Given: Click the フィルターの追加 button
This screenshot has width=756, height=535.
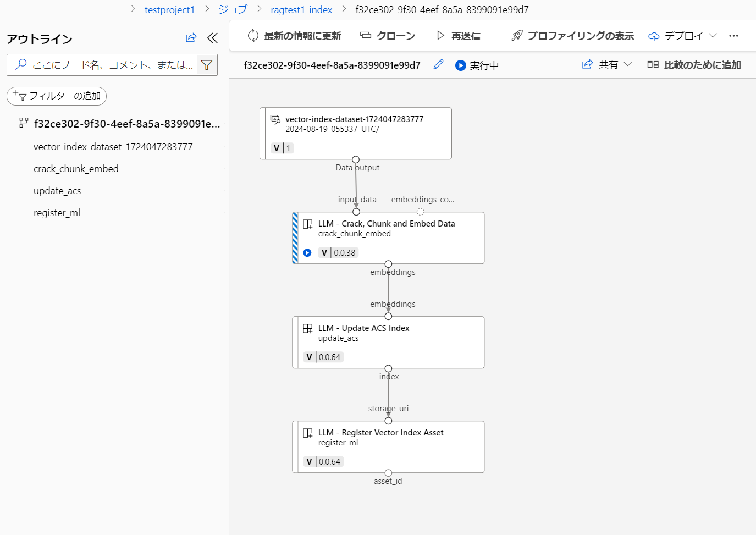Looking at the screenshot, I should 56,96.
